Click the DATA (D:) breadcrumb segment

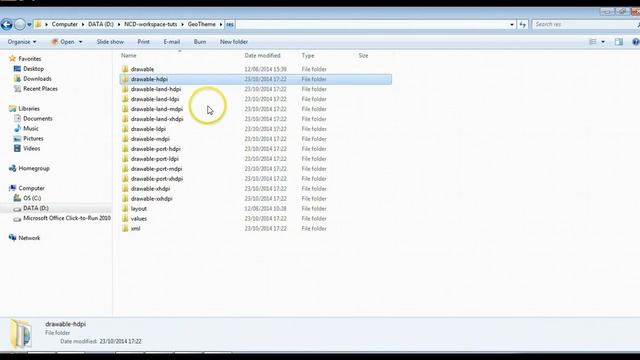(x=101, y=24)
